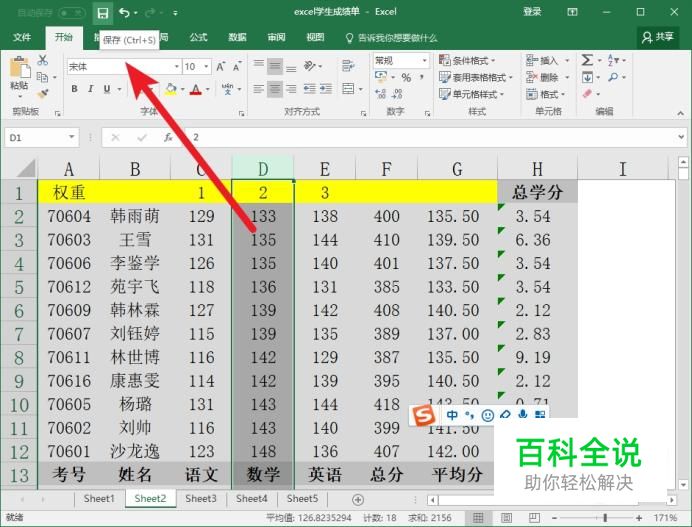The width and height of the screenshot is (692, 527).
Task: Open the Conditional Formatting dropdown
Action: (467, 60)
